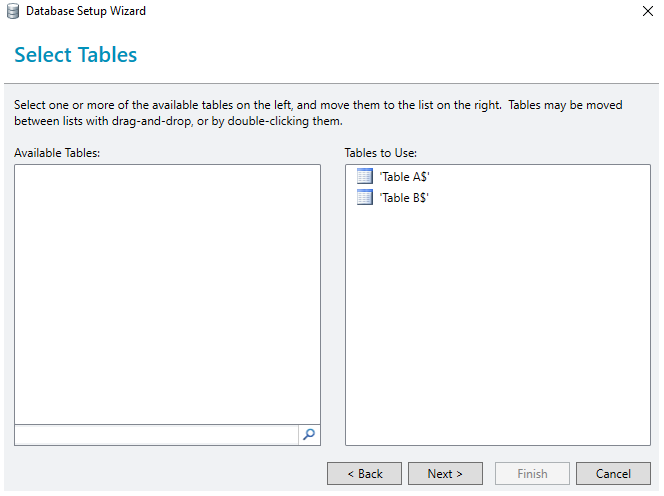The image size is (664, 496).
Task: Click the table icon beside 'Table B$'
Action: pyautogui.click(x=365, y=197)
